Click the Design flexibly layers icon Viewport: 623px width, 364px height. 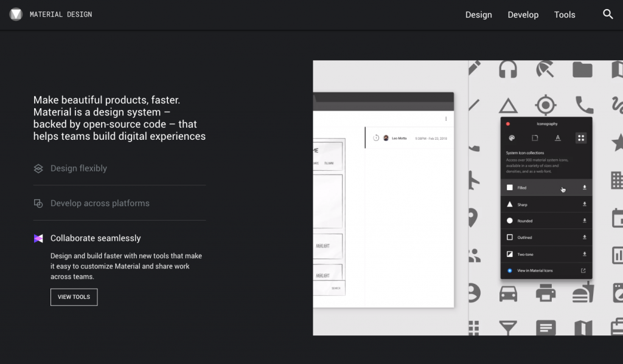point(38,169)
